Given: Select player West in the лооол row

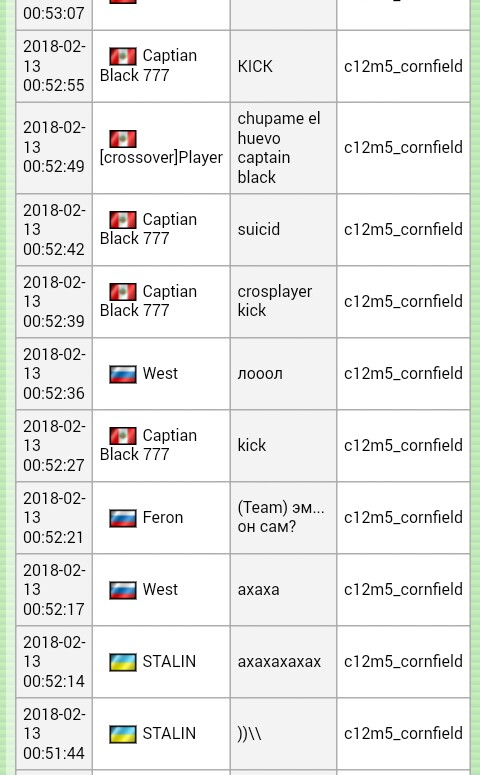Looking at the screenshot, I should 160,373.
